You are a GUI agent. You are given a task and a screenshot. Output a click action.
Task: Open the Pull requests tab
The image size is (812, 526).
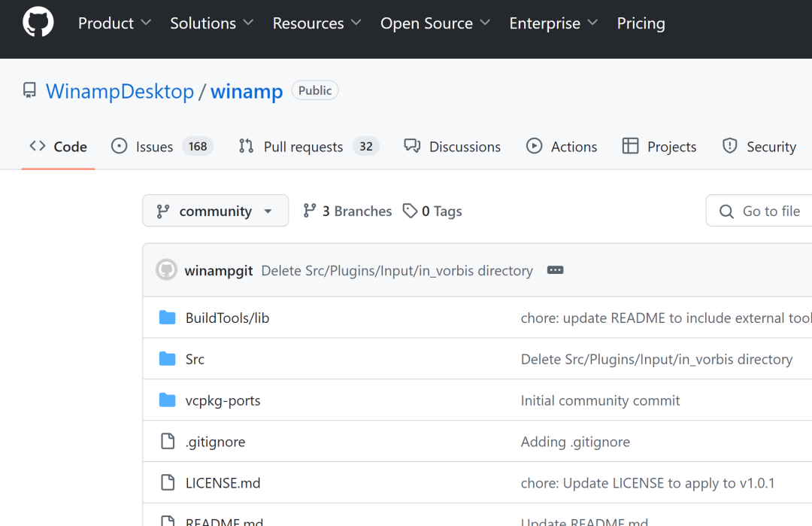tap(309, 147)
